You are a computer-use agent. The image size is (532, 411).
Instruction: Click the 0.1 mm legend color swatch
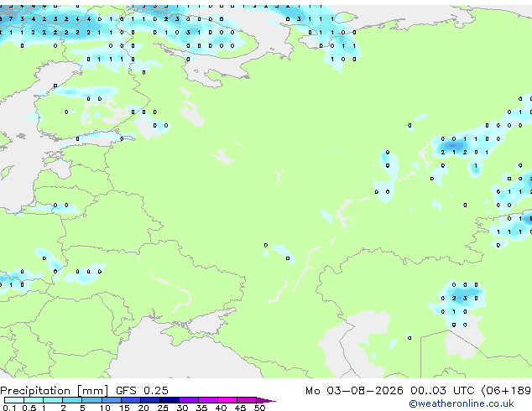[14, 400]
